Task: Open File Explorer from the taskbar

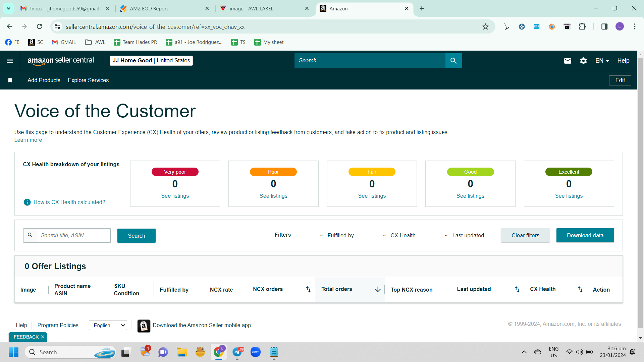Action: coord(182,352)
